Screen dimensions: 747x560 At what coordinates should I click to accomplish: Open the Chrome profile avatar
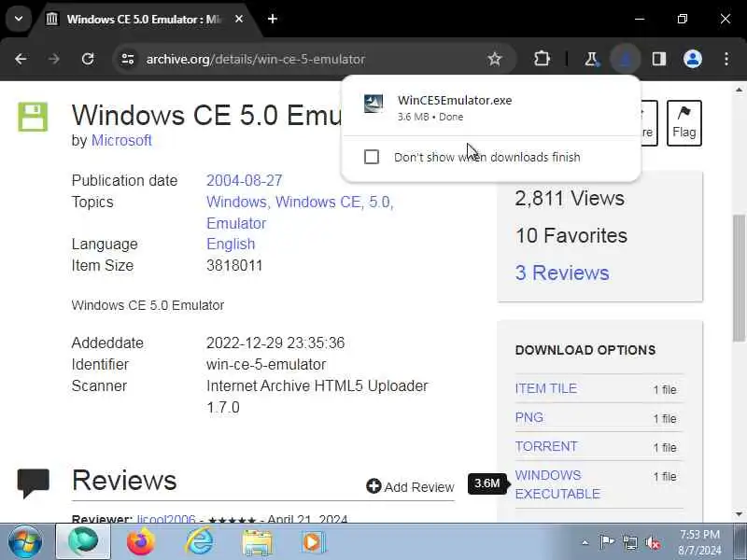point(693,59)
